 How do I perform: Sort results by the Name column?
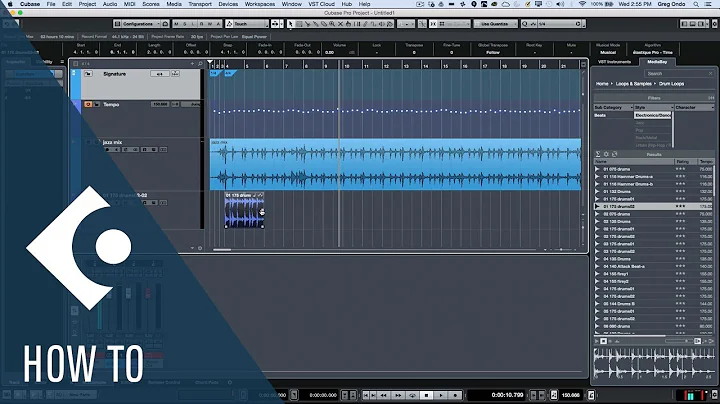634,162
